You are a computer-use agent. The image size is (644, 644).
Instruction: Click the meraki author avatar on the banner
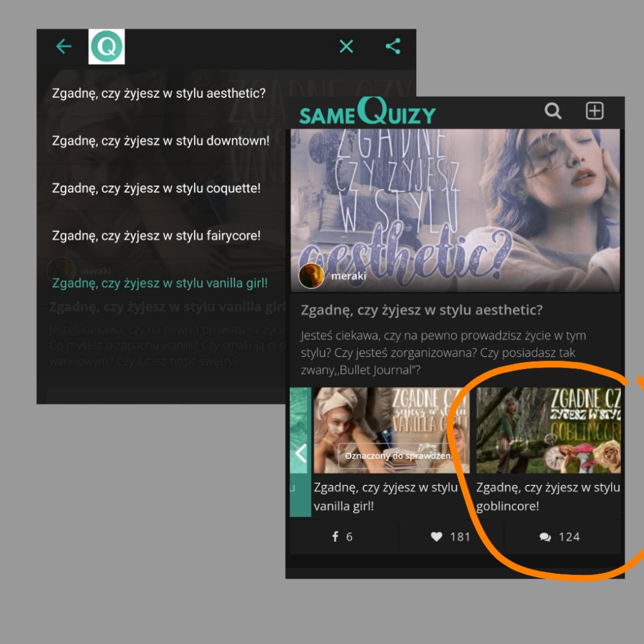311,276
